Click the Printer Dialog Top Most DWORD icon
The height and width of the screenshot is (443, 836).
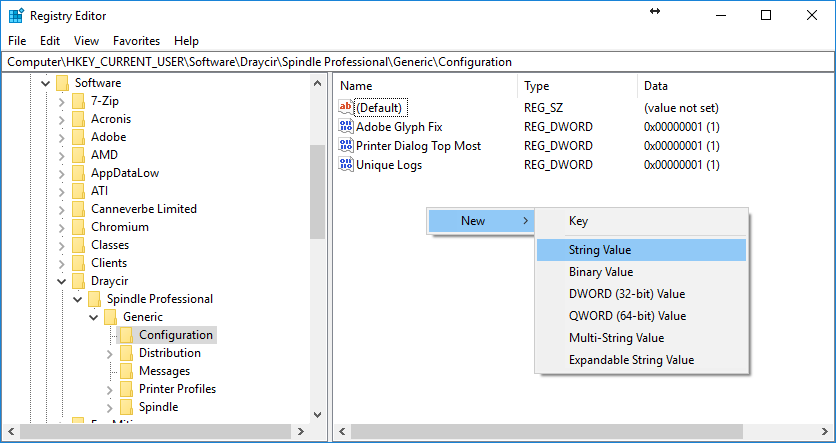pyautogui.click(x=346, y=145)
